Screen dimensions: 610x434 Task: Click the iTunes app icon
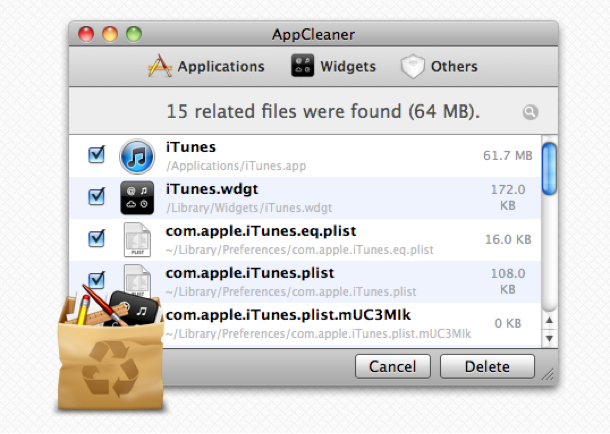coord(136,156)
